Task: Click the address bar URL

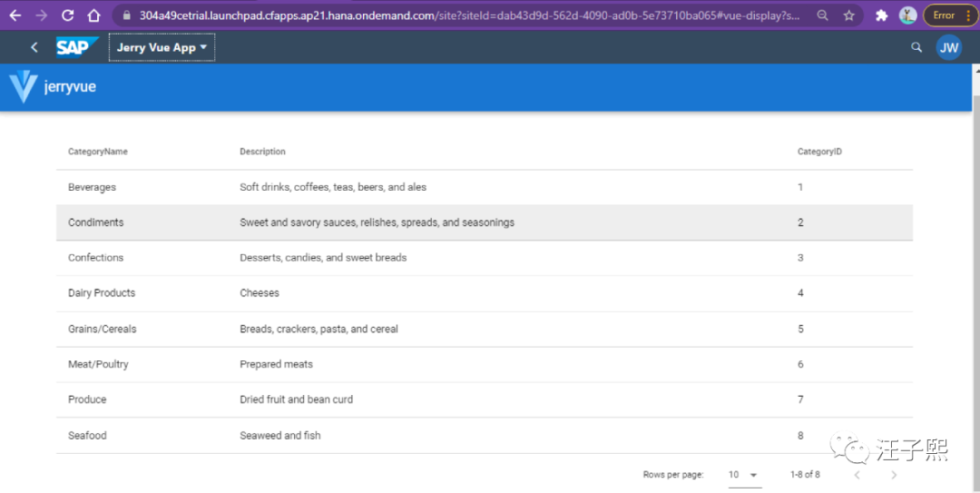Action: [469, 15]
